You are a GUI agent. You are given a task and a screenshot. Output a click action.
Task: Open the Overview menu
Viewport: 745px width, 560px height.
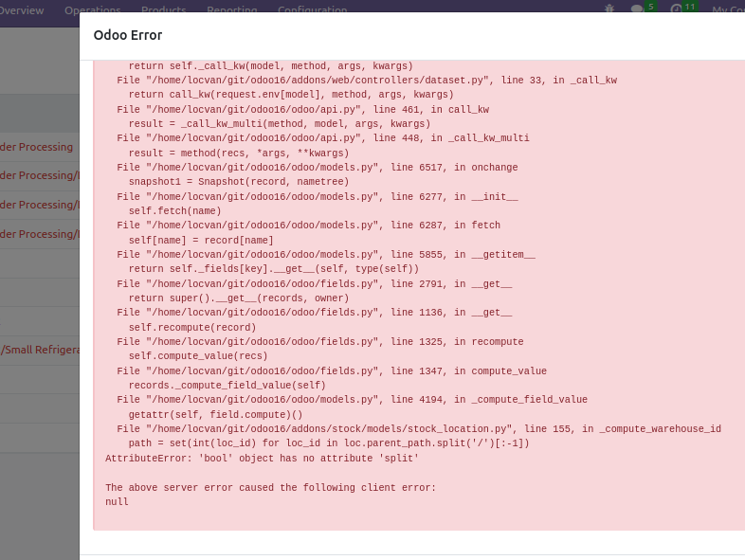(x=22, y=10)
